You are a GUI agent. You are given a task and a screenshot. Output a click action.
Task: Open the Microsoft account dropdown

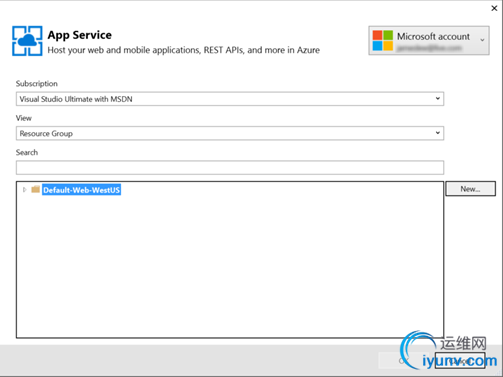[429, 40]
